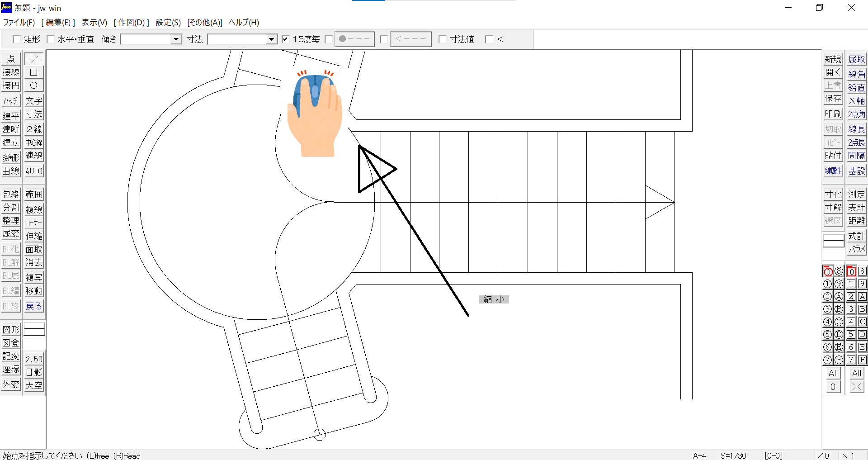Uncheck the 15度毎 checkbox

(285, 39)
